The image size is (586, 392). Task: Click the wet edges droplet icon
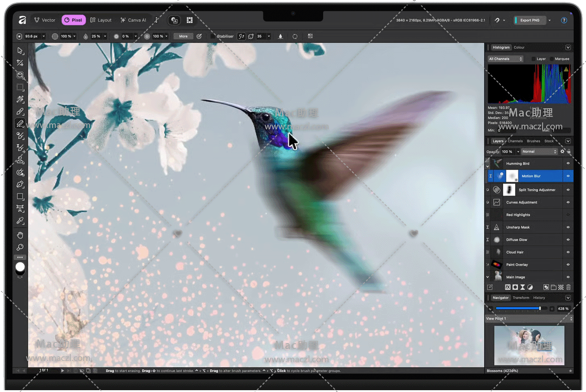(x=281, y=36)
